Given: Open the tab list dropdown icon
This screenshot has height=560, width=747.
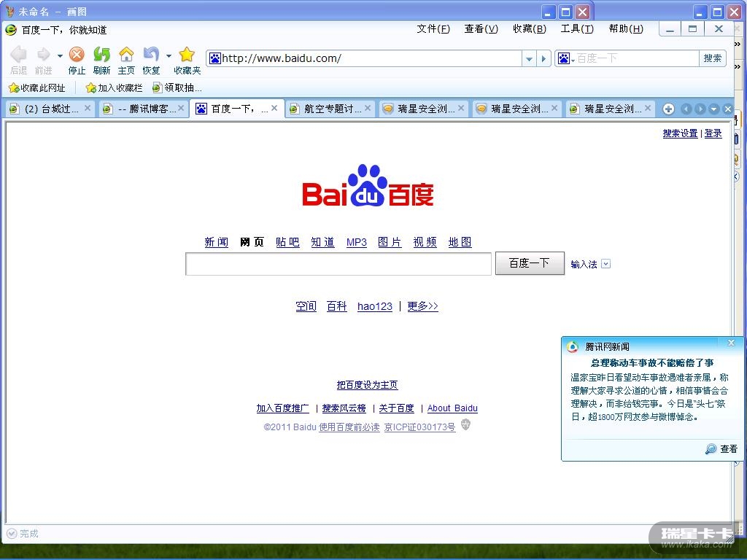Looking at the screenshot, I should [x=713, y=109].
